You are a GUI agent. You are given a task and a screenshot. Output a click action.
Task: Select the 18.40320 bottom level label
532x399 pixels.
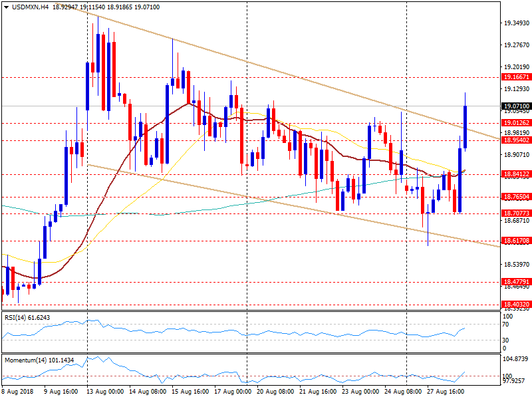pos(516,305)
